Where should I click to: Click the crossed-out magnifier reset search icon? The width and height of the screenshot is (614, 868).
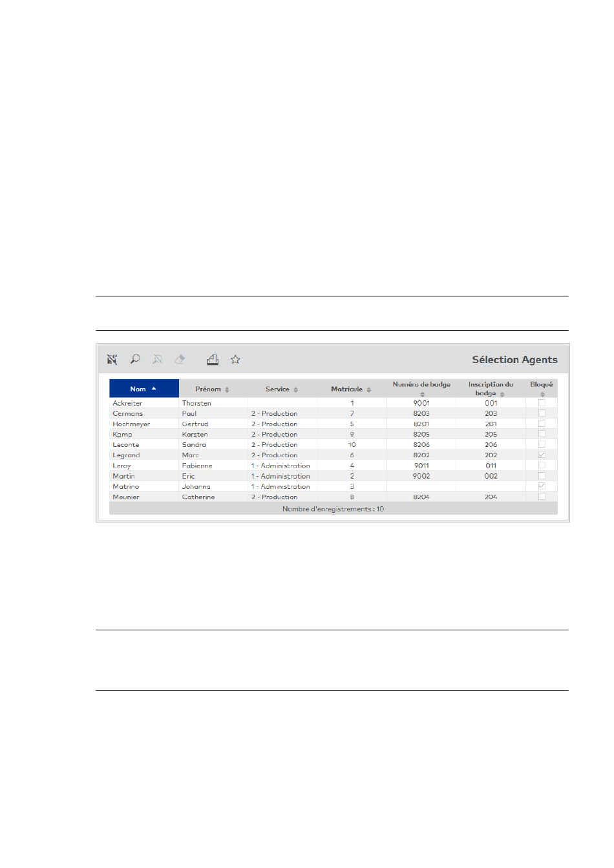click(157, 359)
